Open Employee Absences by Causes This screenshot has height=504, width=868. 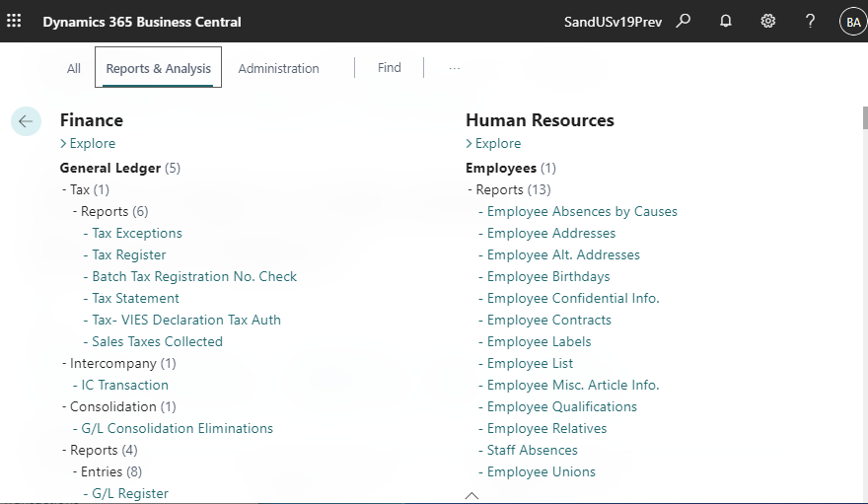(582, 211)
